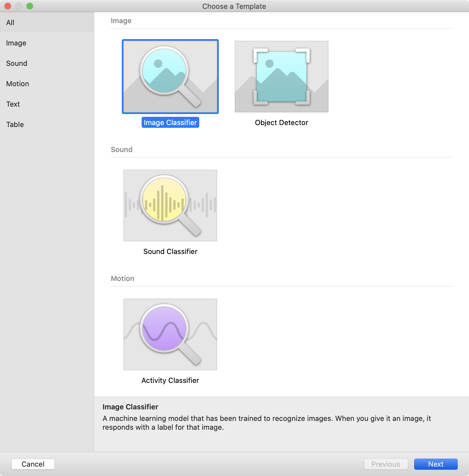Viewport: 469px width, 476px height.
Task: Click the green zoom window button
Action: (x=30, y=6)
